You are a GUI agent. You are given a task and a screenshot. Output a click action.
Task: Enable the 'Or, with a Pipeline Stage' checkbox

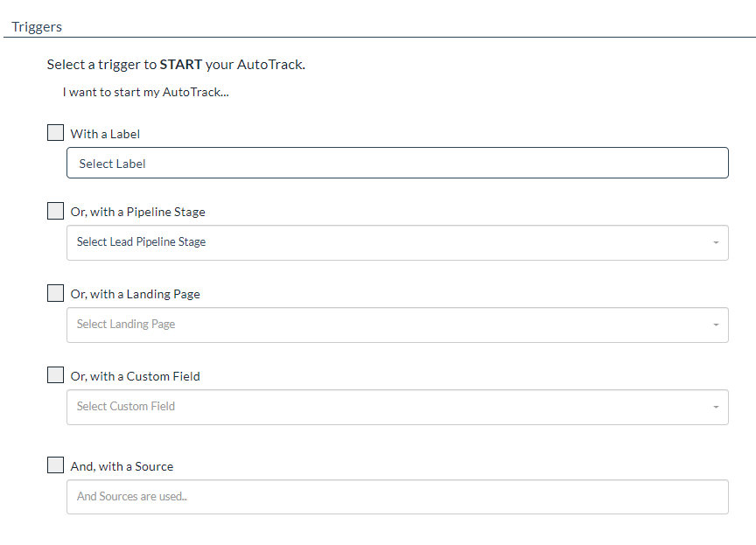[55, 211]
